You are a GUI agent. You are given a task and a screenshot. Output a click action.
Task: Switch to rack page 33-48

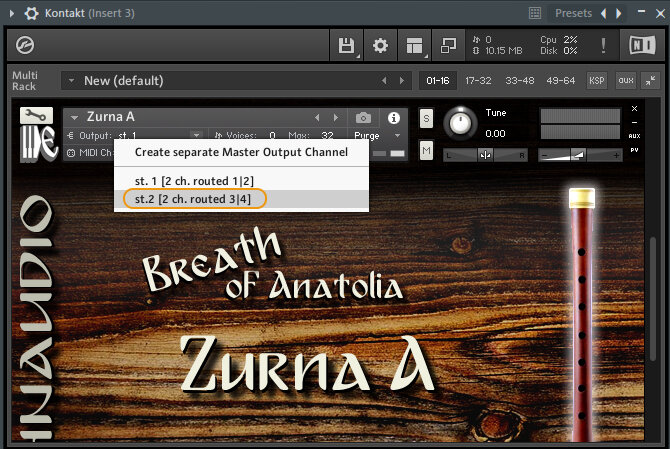(x=520, y=80)
